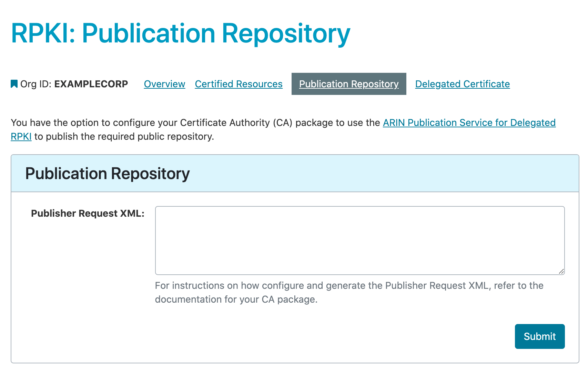Go to the Delegated Certificate tab
Image resolution: width=588 pixels, height=372 pixels.
463,84
